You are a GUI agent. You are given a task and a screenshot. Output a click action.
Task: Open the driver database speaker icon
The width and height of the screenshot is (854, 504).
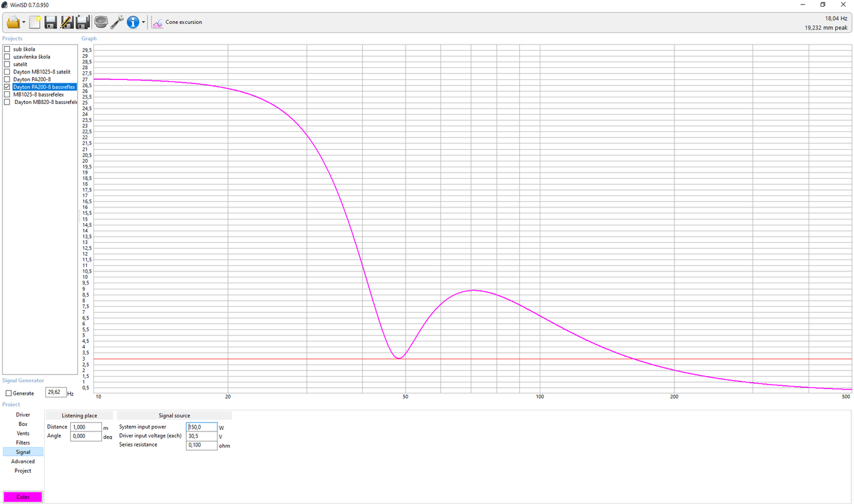click(x=101, y=22)
